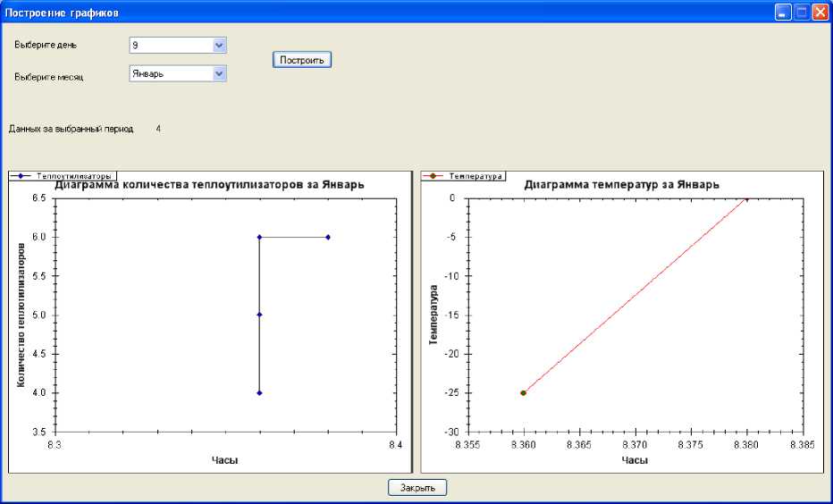Click the Диаграмма температур chart title
The width and height of the screenshot is (833, 504).
tap(622, 185)
